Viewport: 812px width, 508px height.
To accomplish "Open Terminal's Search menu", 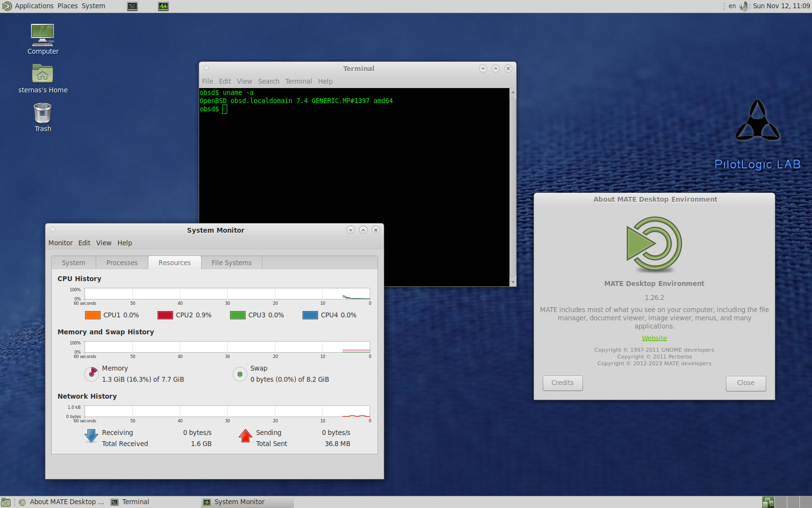I will [269, 81].
